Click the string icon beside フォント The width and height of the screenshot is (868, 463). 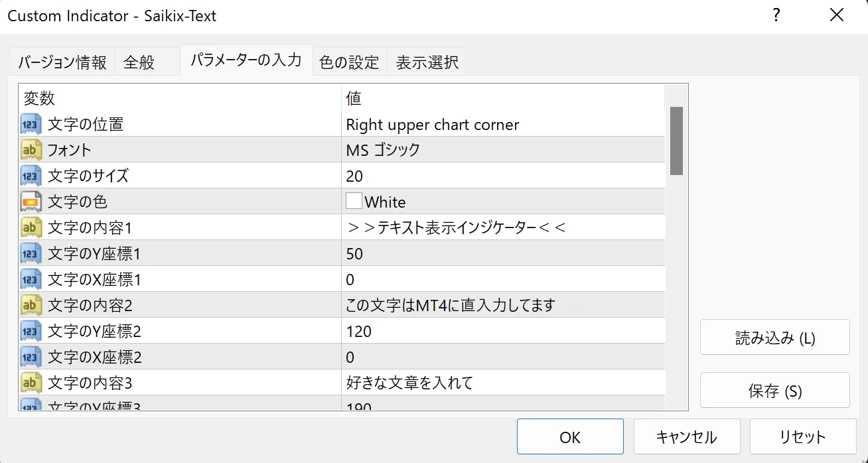click(x=31, y=150)
